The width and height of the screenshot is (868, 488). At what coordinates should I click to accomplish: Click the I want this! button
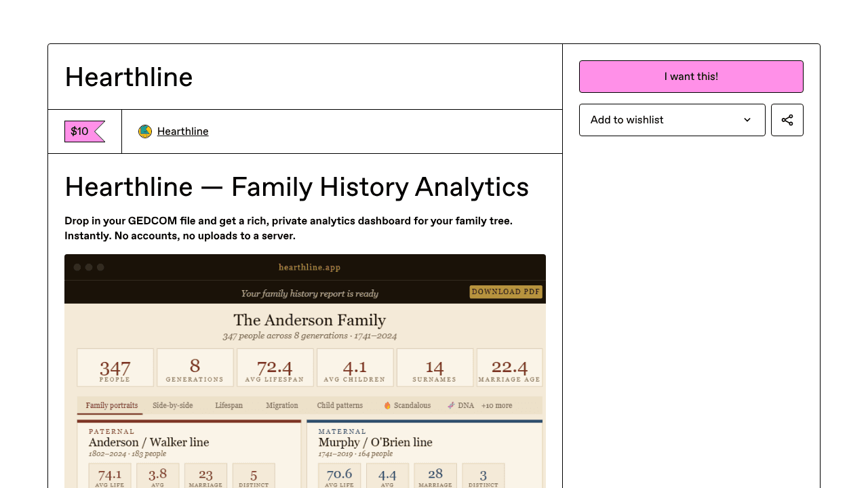pyautogui.click(x=691, y=77)
